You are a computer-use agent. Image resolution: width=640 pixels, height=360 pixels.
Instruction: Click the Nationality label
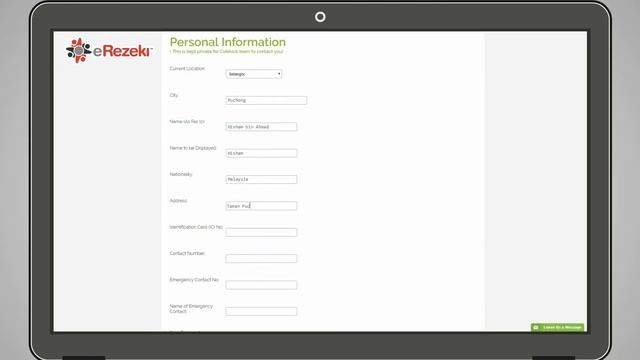[x=181, y=174]
